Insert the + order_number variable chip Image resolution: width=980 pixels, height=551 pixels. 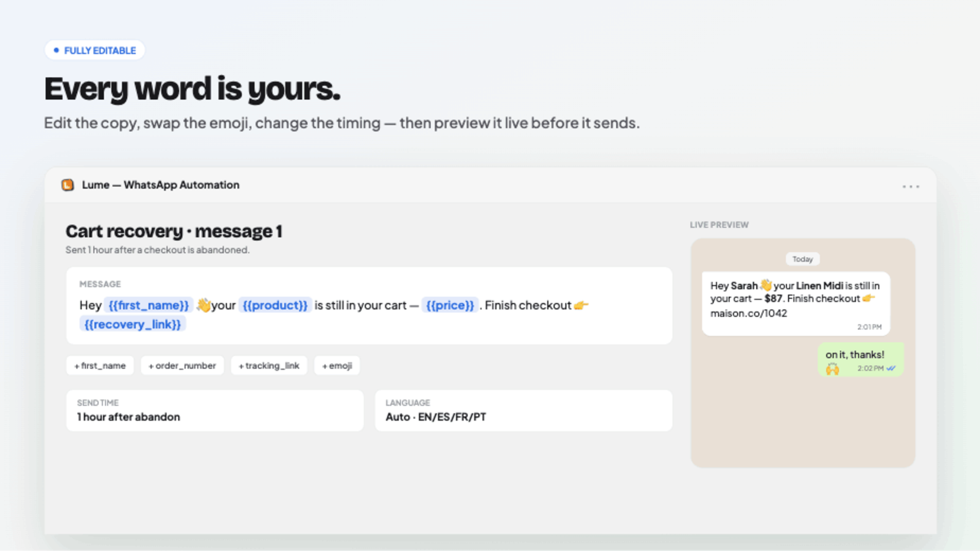click(x=183, y=365)
